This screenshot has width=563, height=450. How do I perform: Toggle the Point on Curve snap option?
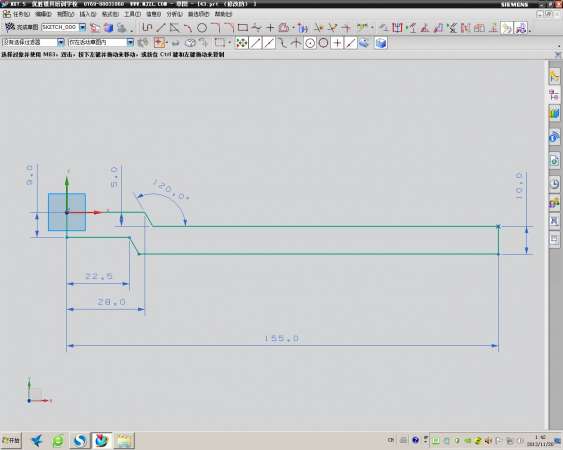351,43
